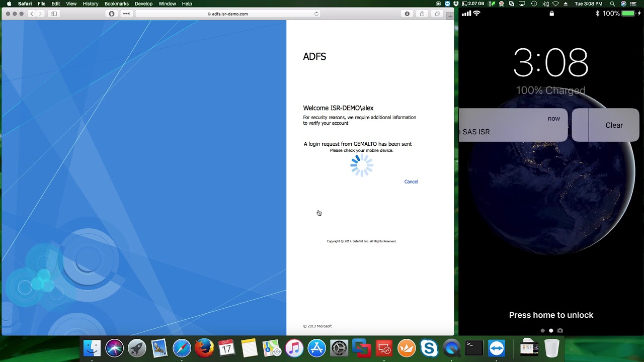
Task: Click the memory usage 2.07 GB indicator
Action: tap(473, 4)
